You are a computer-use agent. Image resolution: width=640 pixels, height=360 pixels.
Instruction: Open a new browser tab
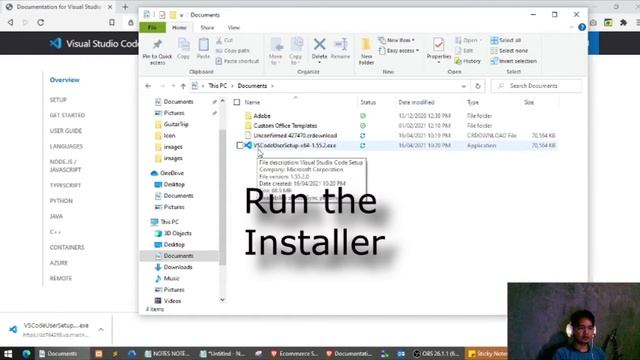[x=125, y=7]
